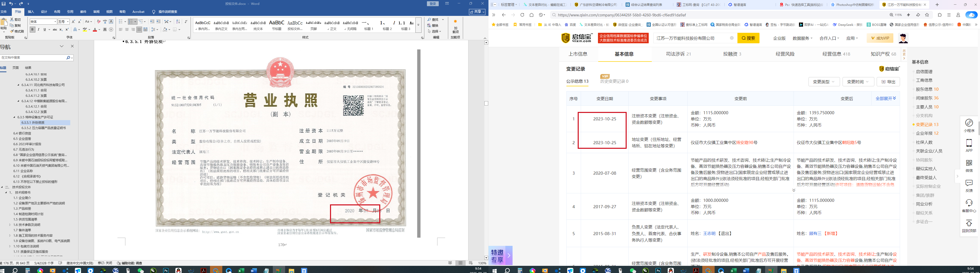This screenshot has height=273, width=980.
Task: Open Windows search from the left taskbar
Action: pos(15,270)
